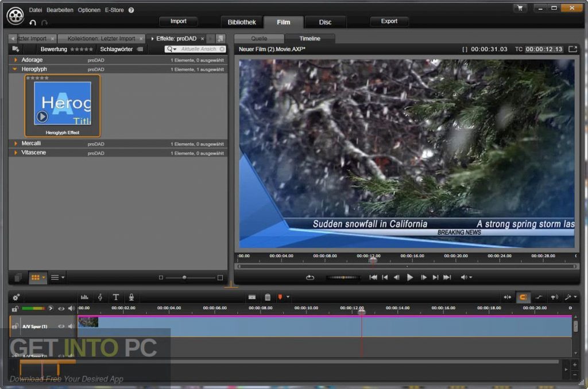This screenshot has height=389, width=588.
Task: Open the Bearbeiten menu
Action: click(x=60, y=10)
